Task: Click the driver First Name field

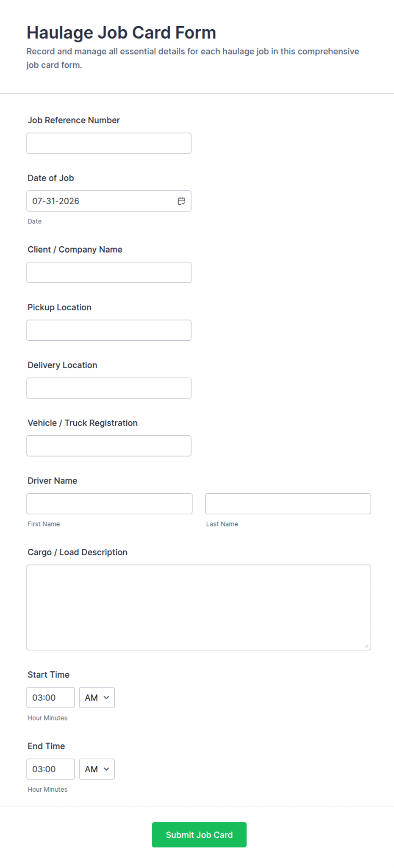Action: 109,504
